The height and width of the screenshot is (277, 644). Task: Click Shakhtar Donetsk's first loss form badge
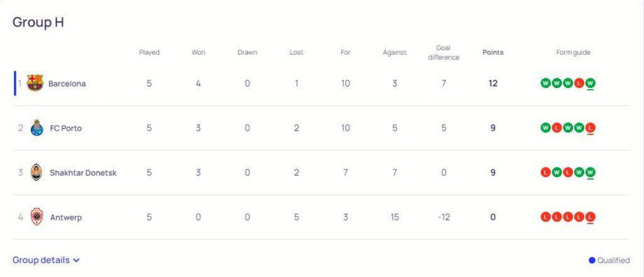click(545, 173)
